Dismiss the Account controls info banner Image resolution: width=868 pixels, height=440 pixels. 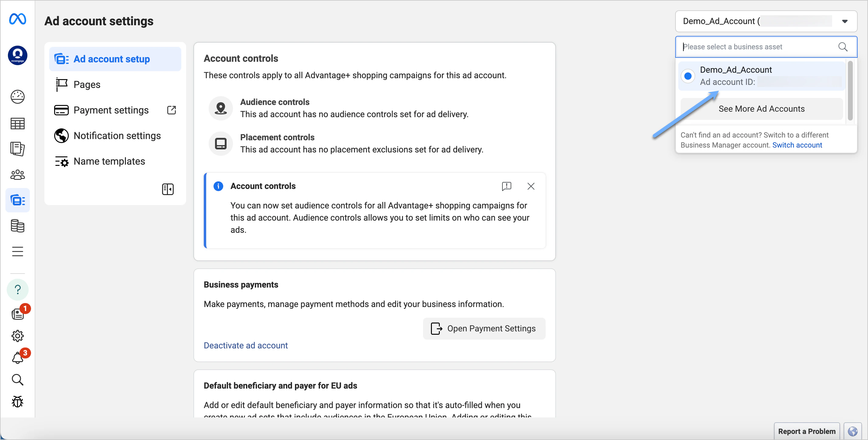pyautogui.click(x=531, y=186)
